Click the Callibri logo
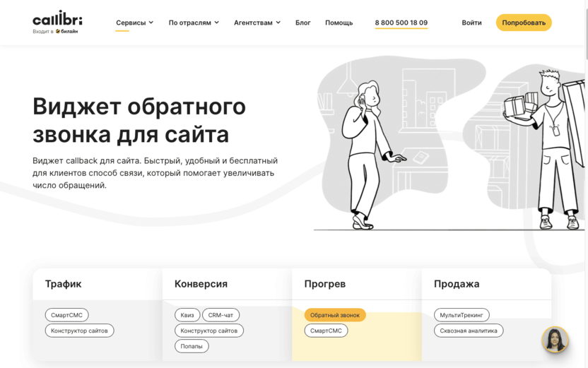This screenshot has width=588, height=368. click(x=57, y=18)
